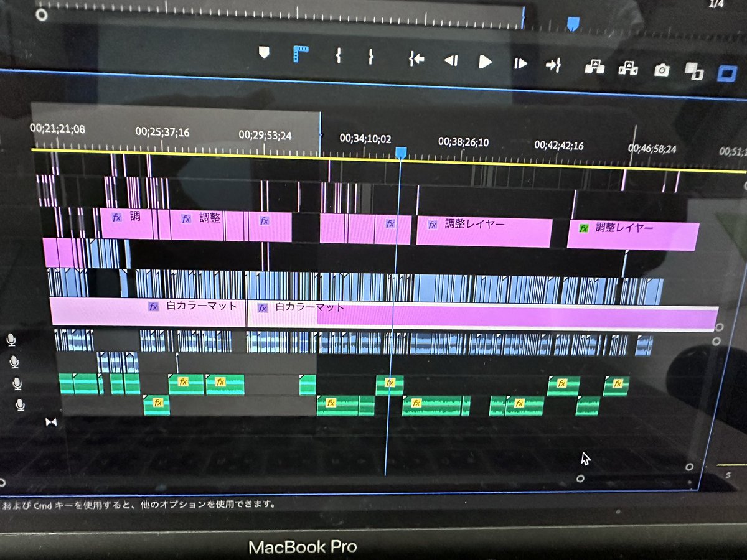This screenshot has height=560, width=747.
Task: Select the green audio clip under the playhead
Action: click(x=390, y=385)
